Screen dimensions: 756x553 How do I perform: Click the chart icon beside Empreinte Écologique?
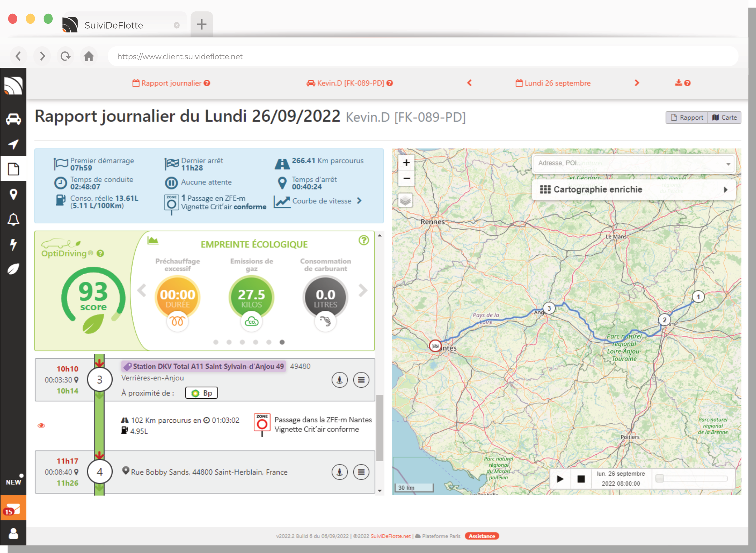click(153, 241)
